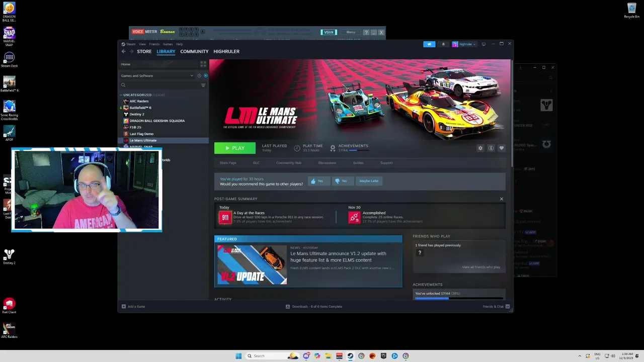Open the DLC link

(256, 163)
